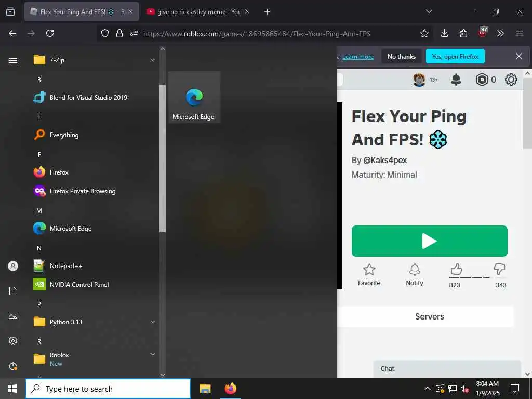Dismiss the notification banner with X
This screenshot has height=399, width=532.
pos(519,56)
